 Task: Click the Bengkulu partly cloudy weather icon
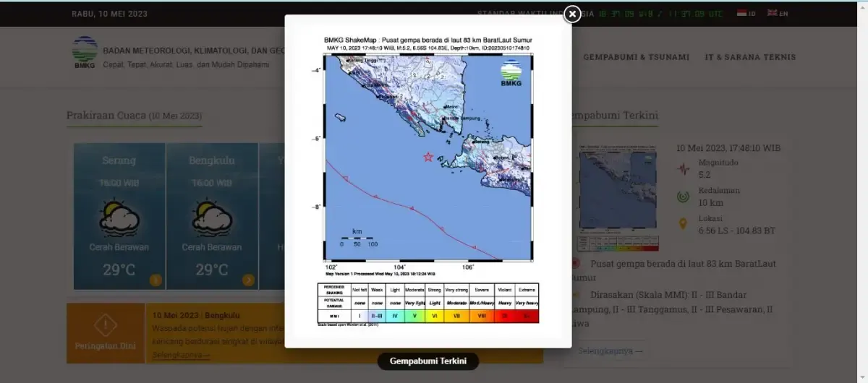point(211,216)
